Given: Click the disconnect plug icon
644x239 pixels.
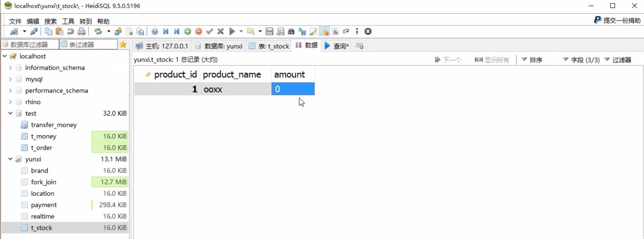Looking at the screenshot, I should 34,31.
